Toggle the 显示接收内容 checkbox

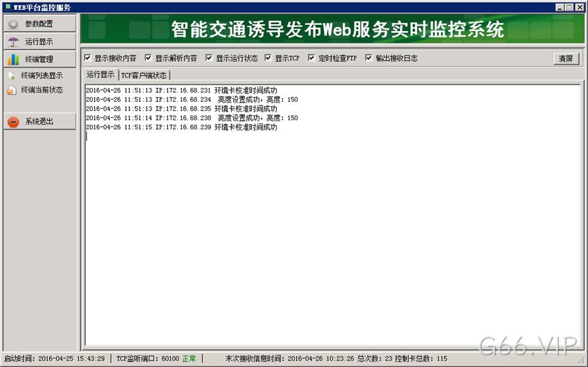pyautogui.click(x=88, y=57)
